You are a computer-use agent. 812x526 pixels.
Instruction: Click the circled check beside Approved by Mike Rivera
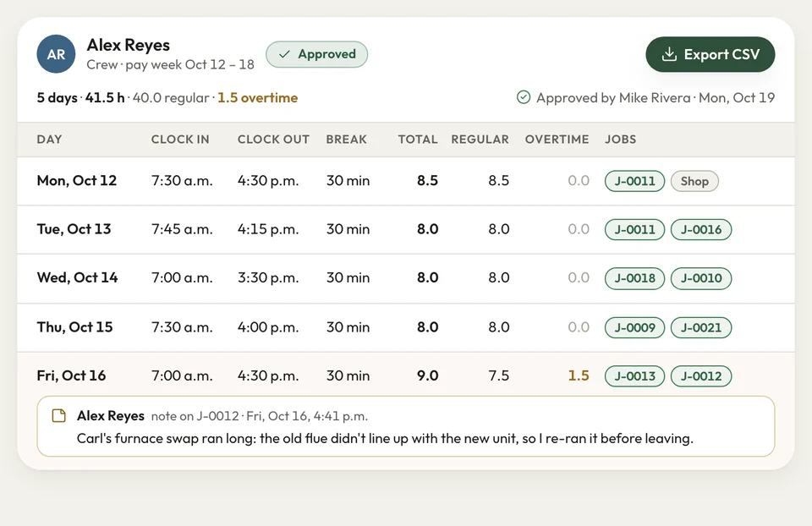(x=524, y=97)
